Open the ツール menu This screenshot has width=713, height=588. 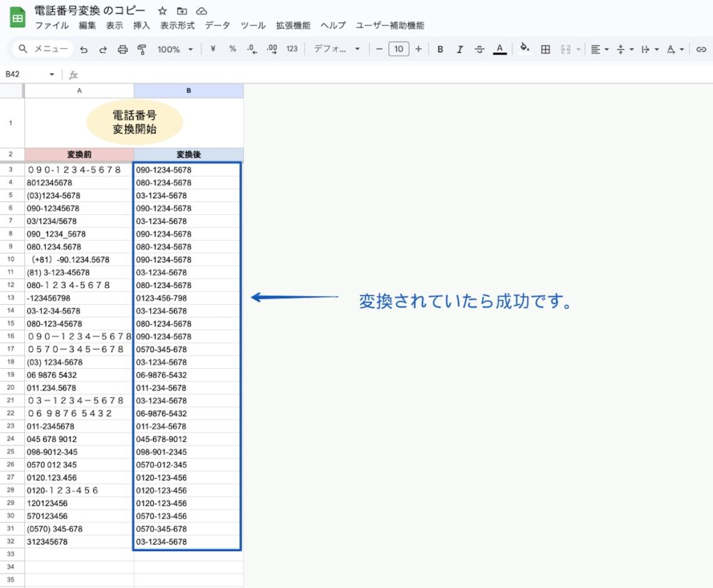coord(253,26)
